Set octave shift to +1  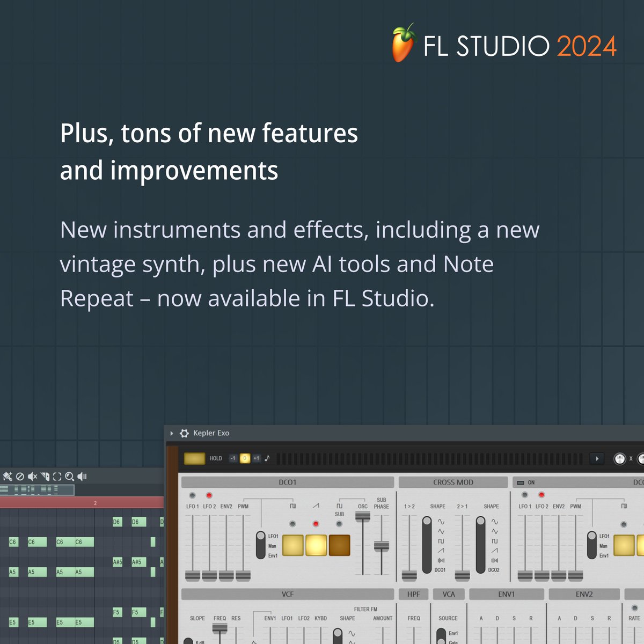pos(257,458)
